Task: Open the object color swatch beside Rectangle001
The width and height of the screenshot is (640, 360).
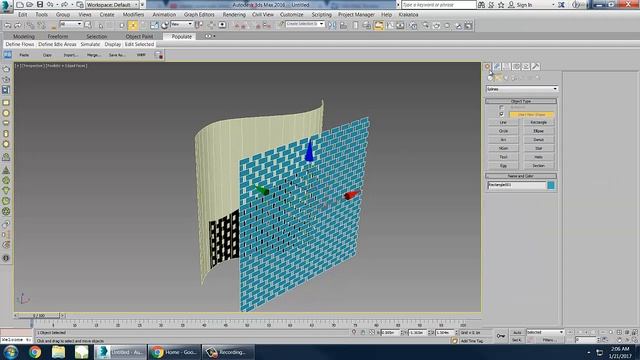Action: tap(551, 185)
